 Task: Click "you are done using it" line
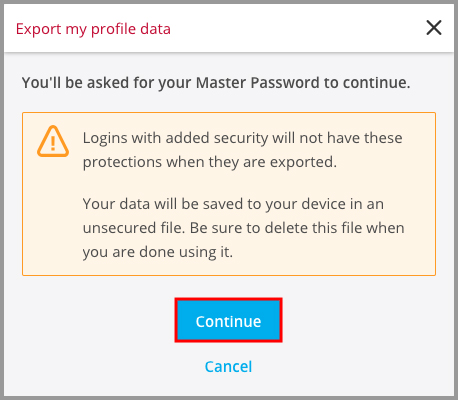pyautogui.click(x=158, y=252)
